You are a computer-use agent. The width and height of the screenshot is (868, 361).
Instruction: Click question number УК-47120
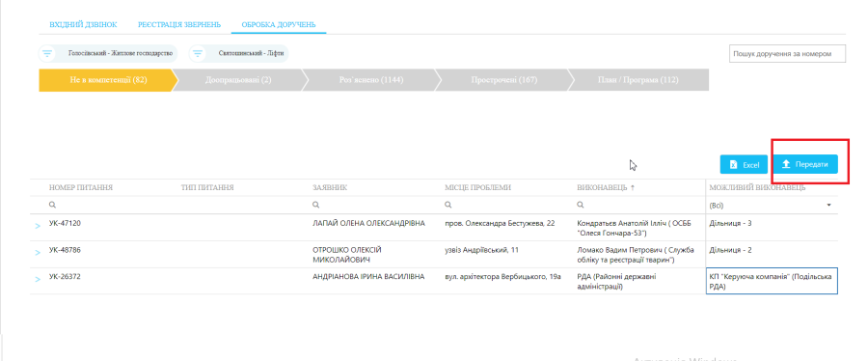tap(66, 223)
